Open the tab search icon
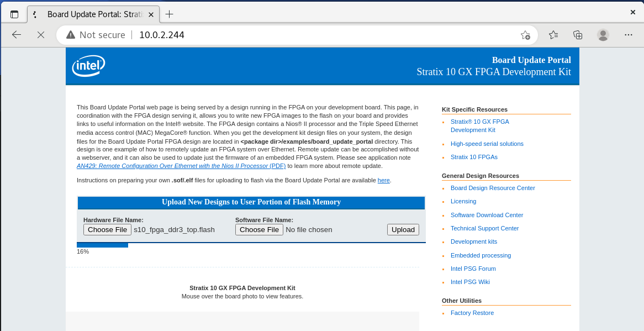 pos(35,14)
